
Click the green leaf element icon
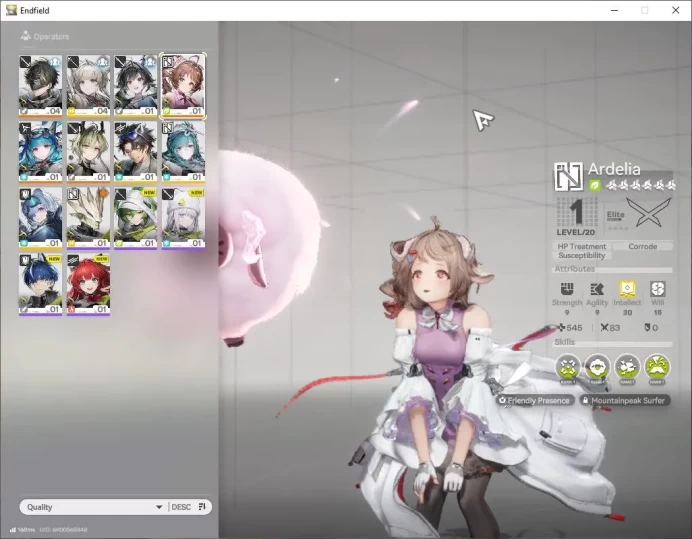pos(595,185)
